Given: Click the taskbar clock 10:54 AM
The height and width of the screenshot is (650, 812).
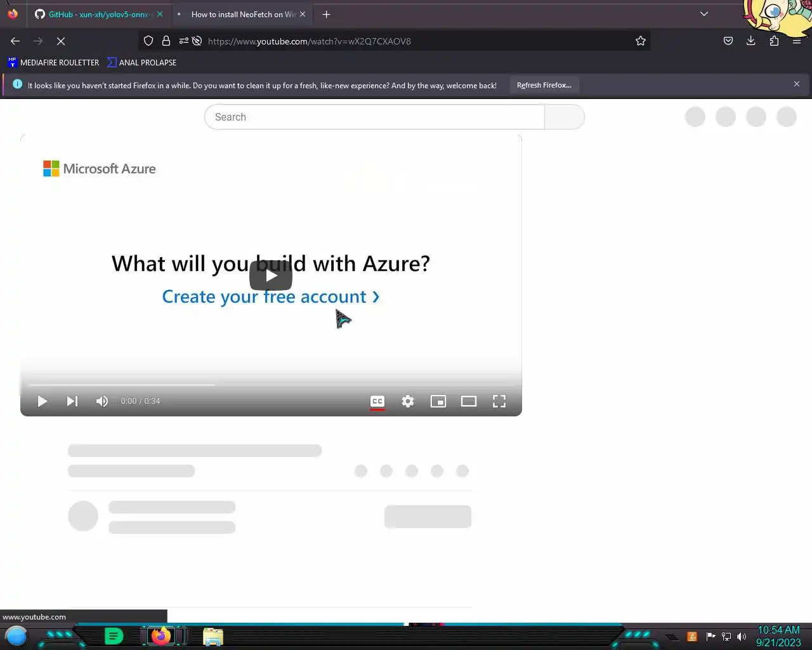Looking at the screenshot, I should point(778,630).
